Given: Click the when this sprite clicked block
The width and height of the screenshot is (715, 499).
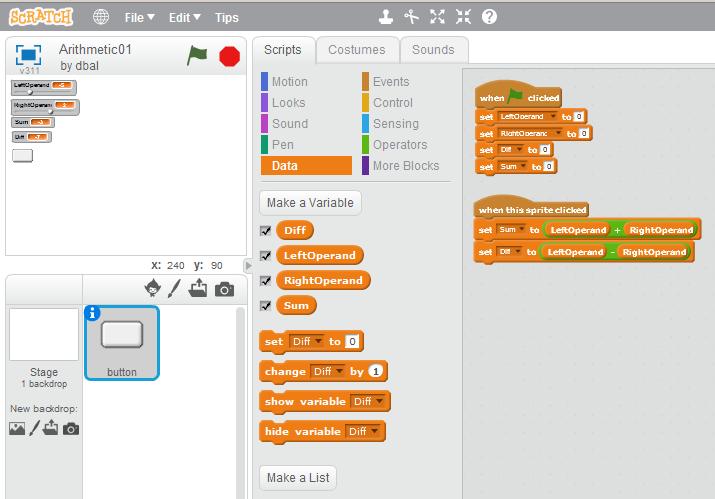Looking at the screenshot, I should pyautogui.click(x=532, y=208).
